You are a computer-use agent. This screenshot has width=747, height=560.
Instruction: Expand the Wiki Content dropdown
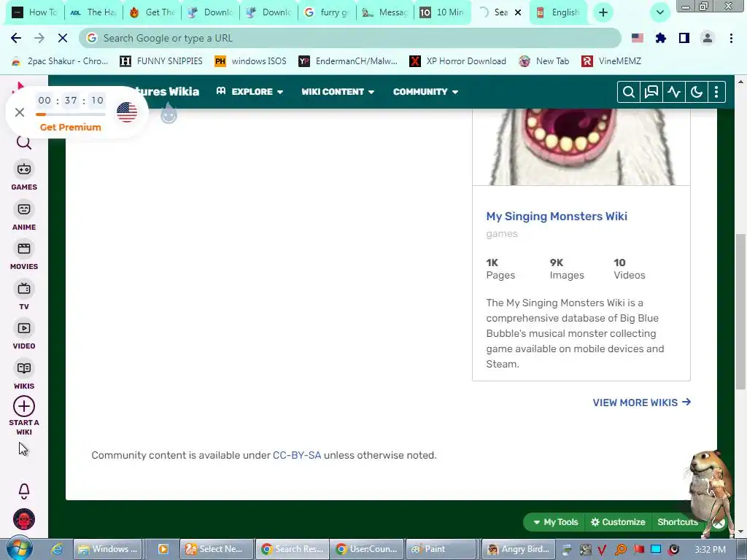338,91
